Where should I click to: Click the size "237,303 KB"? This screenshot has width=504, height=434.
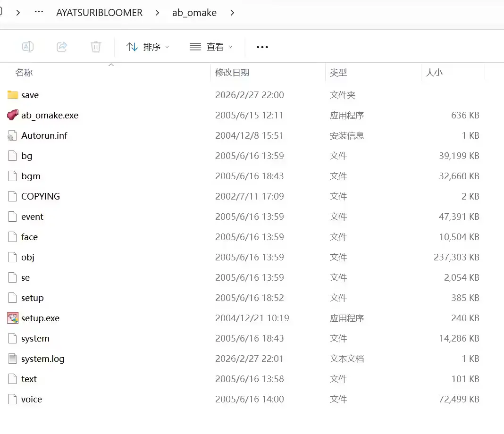tap(456, 257)
